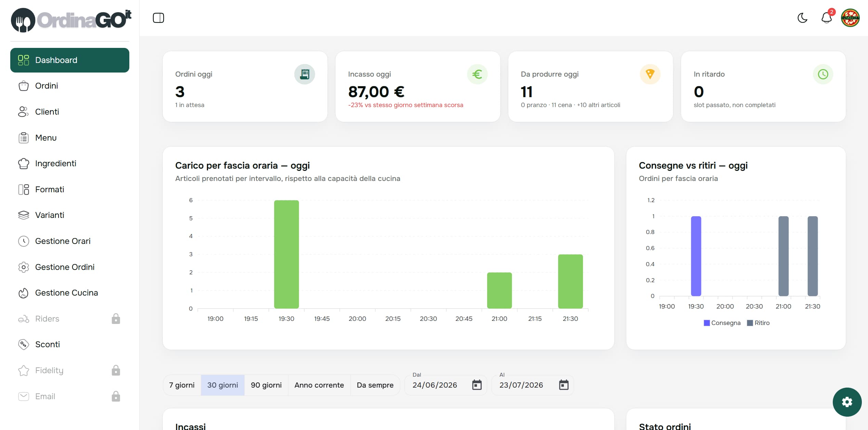Open the Sconti section
This screenshot has width=868, height=430.
pyautogui.click(x=70, y=344)
